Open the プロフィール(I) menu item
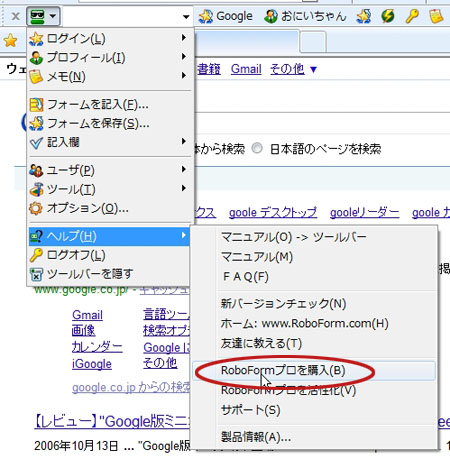Viewport: 450px width, 459px height. (x=109, y=58)
